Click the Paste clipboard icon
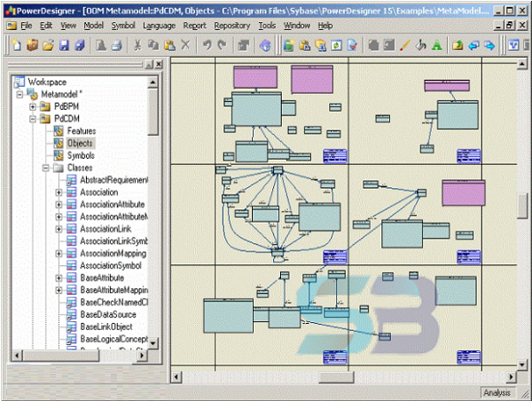Viewport: 532px width, 401px height. [169, 45]
